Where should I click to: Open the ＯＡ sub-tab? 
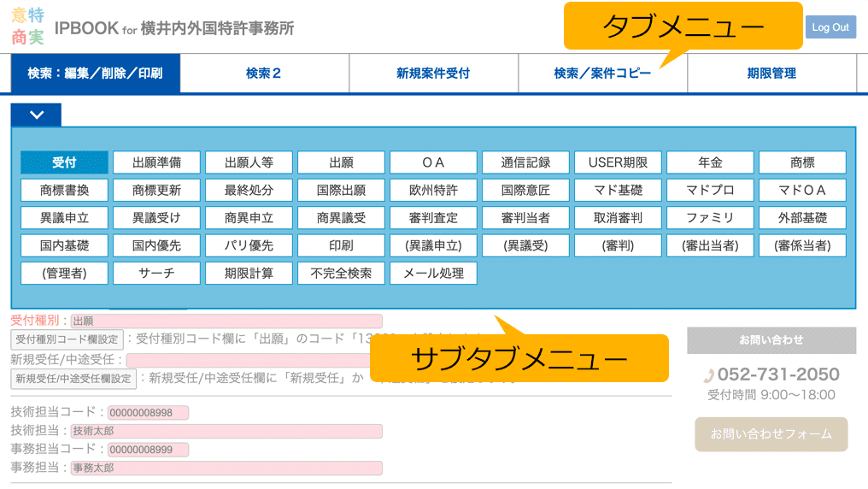pyautogui.click(x=433, y=162)
